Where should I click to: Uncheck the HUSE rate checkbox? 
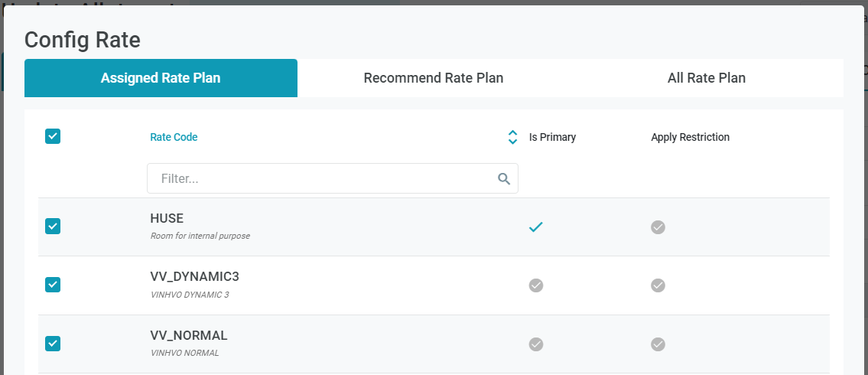tap(53, 226)
